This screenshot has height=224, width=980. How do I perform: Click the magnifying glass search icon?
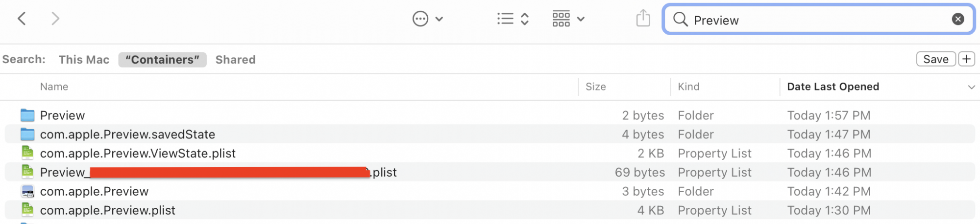pyautogui.click(x=680, y=19)
